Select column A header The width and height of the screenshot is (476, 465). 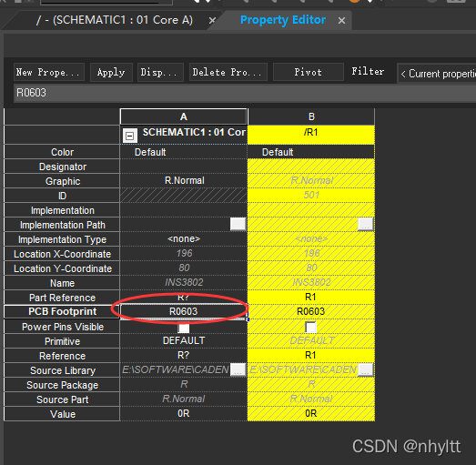coord(183,116)
